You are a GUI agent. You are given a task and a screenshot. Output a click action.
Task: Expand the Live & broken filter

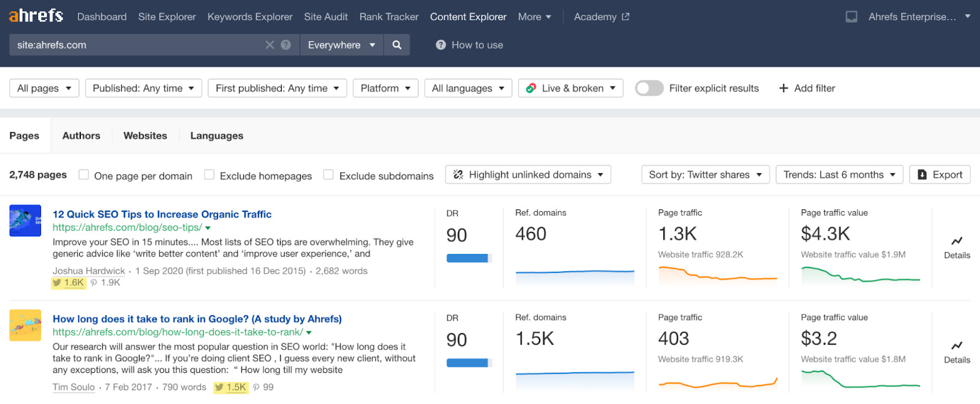coord(571,88)
